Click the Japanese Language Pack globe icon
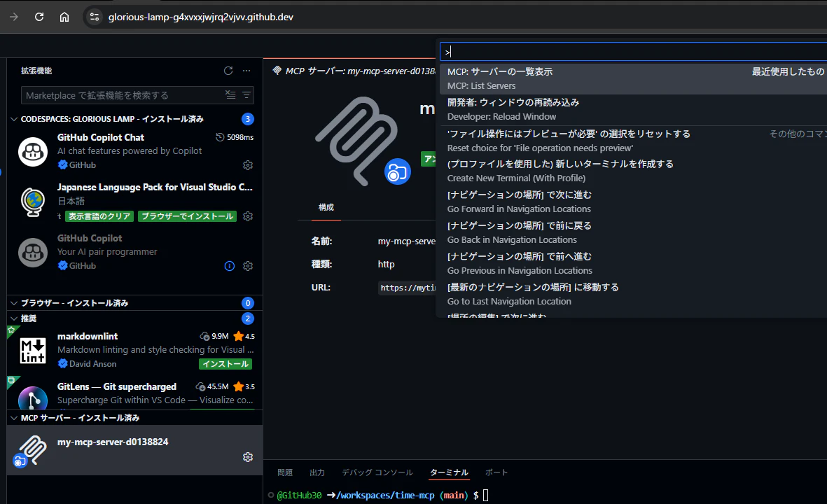827x504 pixels. coord(33,202)
